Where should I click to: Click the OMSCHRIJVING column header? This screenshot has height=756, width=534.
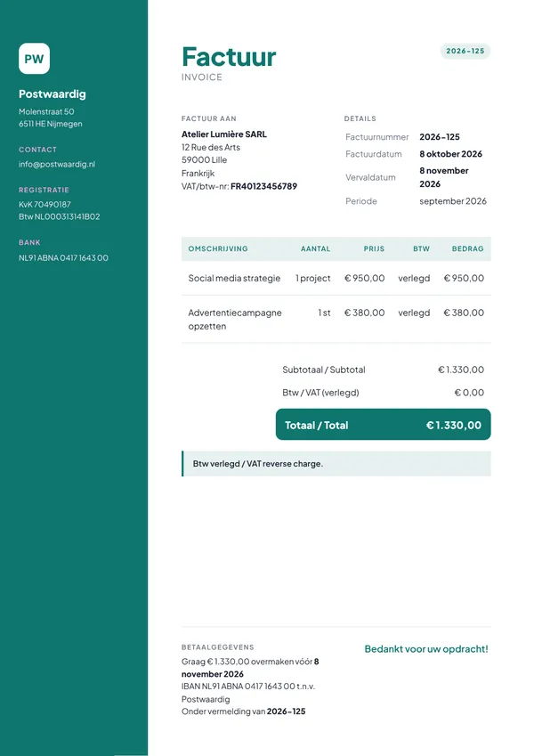[x=218, y=248]
